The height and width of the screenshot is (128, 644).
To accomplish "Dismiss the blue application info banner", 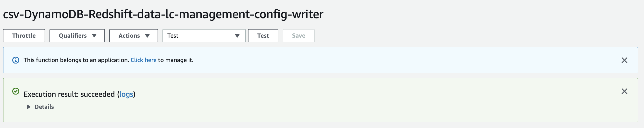I will pyautogui.click(x=624, y=60).
